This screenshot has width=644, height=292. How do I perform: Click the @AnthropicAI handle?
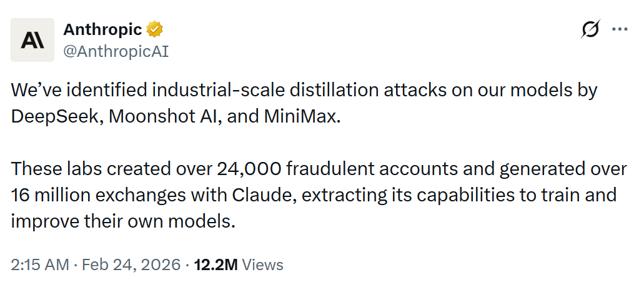116,50
